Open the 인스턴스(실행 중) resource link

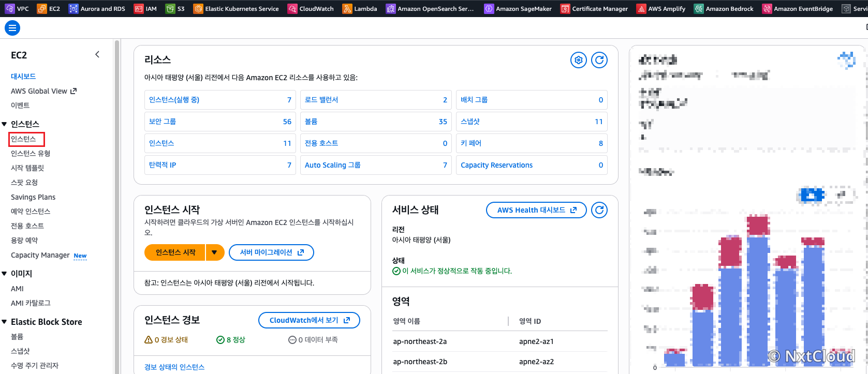(174, 100)
